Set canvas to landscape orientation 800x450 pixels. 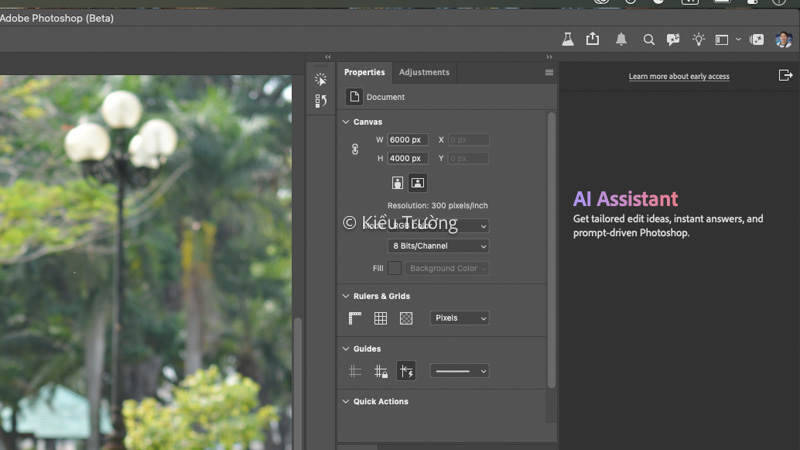[x=417, y=183]
